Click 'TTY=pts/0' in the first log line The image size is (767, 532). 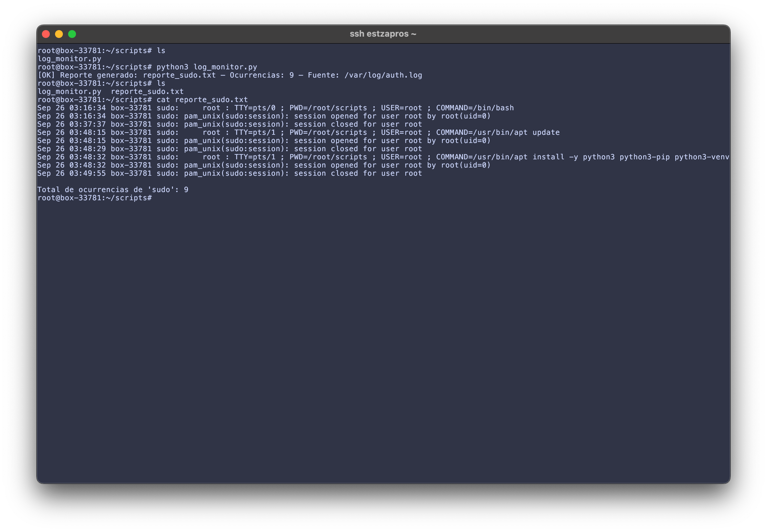[x=254, y=108]
